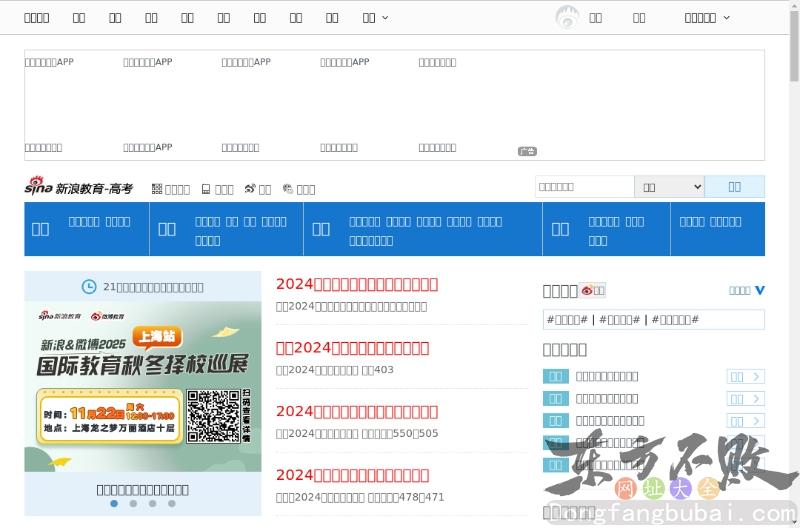This screenshot has width=800, height=528.
Task: Open the first section of the blue navigation bar
Action: [x=40, y=229]
